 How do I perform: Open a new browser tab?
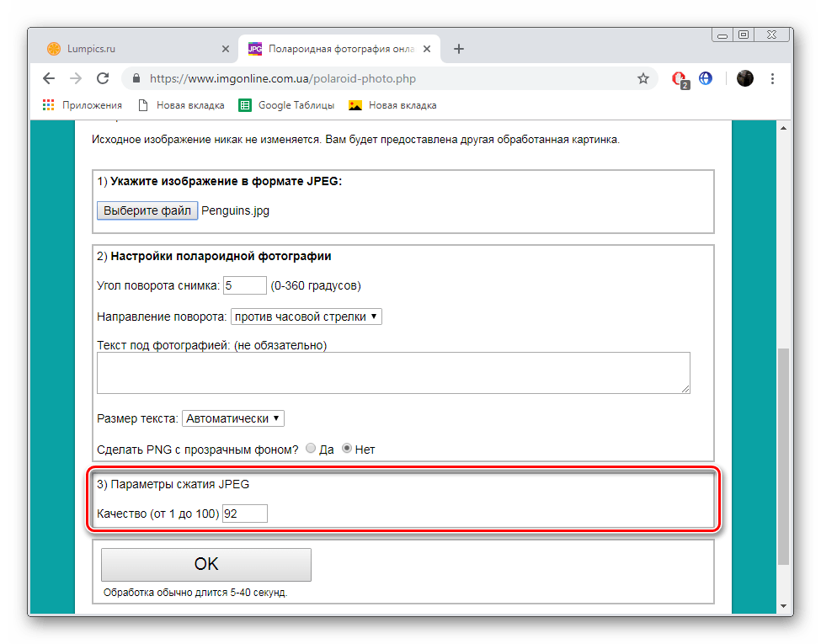(x=459, y=49)
